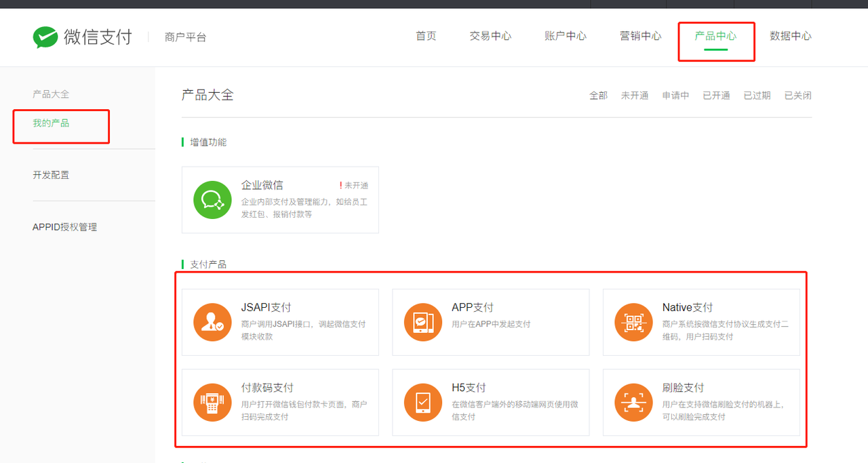This screenshot has height=463, width=868.
Task: Click the Native支付 QR code icon
Action: (634, 322)
